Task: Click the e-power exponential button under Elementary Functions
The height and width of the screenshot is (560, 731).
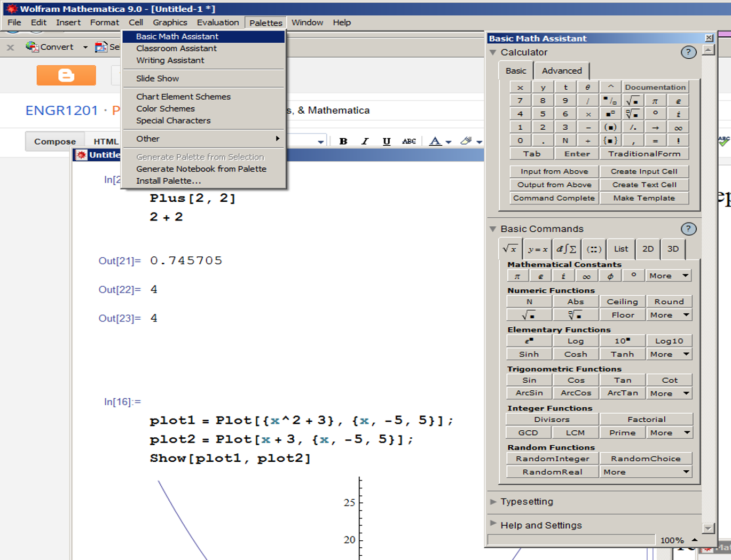Action: pyautogui.click(x=529, y=341)
